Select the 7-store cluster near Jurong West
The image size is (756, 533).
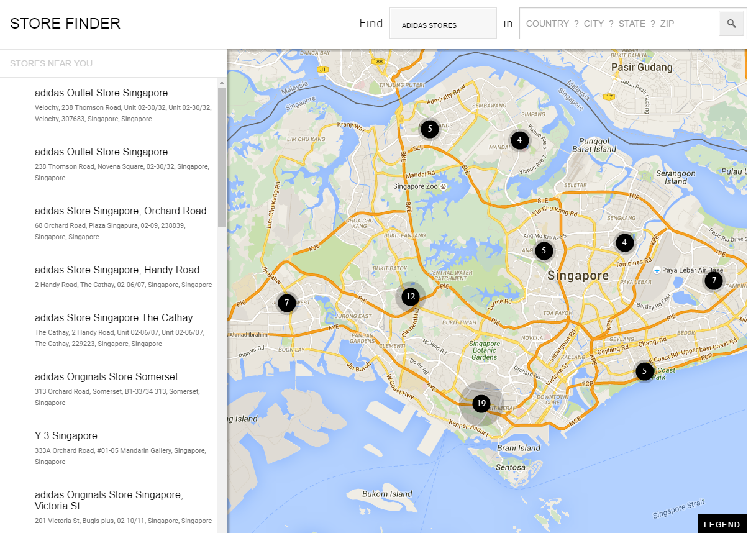coord(286,303)
